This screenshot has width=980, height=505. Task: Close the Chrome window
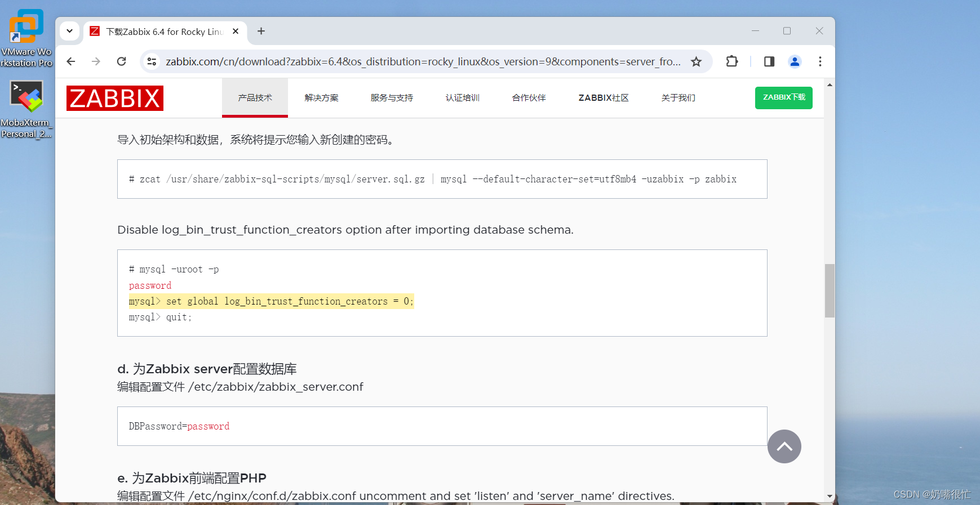click(819, 31)
